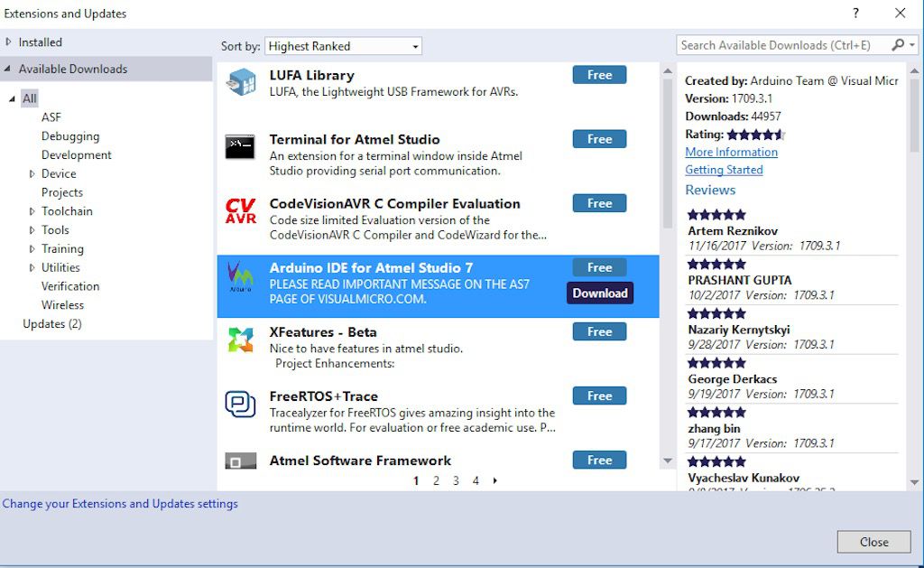Viewport: 924px width, 568px height.
Task: Click the CodeVisionAVR CV AVR logo
Action: coord(241,210)
